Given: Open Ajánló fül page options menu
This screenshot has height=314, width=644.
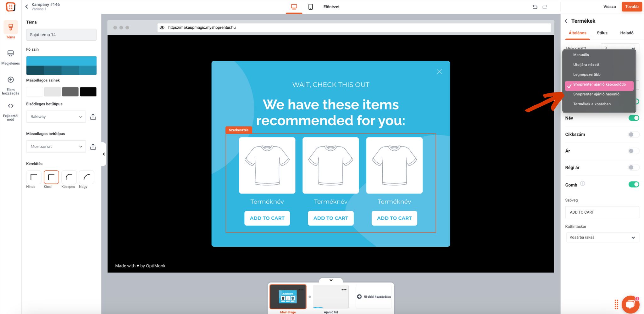Looking at the screenshot, I should click(344, 290).
